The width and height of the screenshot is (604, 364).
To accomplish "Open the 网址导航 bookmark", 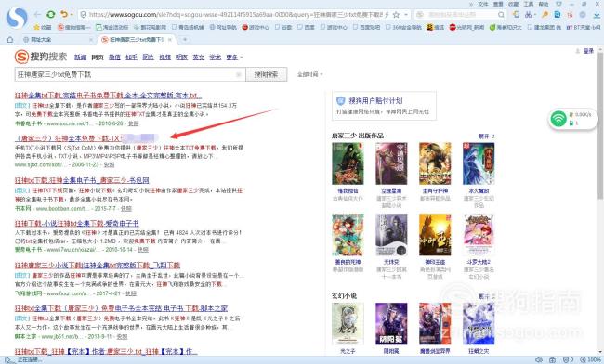I will tap(223, 27).
